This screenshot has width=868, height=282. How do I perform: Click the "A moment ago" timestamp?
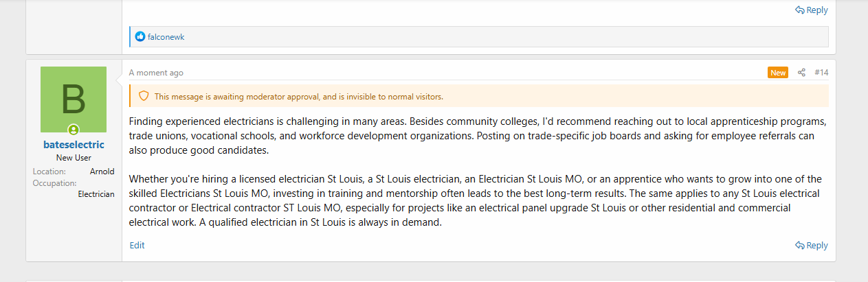coord(156,73)
